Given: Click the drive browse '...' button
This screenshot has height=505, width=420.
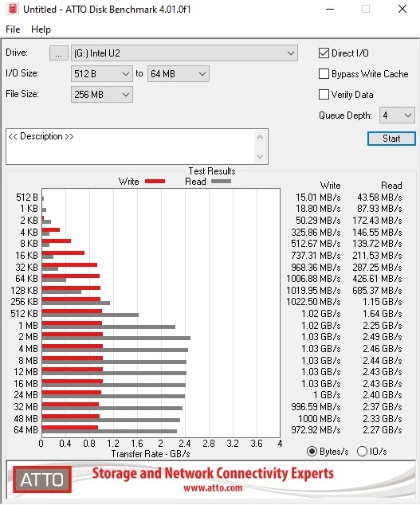Looking at the screenshot, I should click(59, 53).
